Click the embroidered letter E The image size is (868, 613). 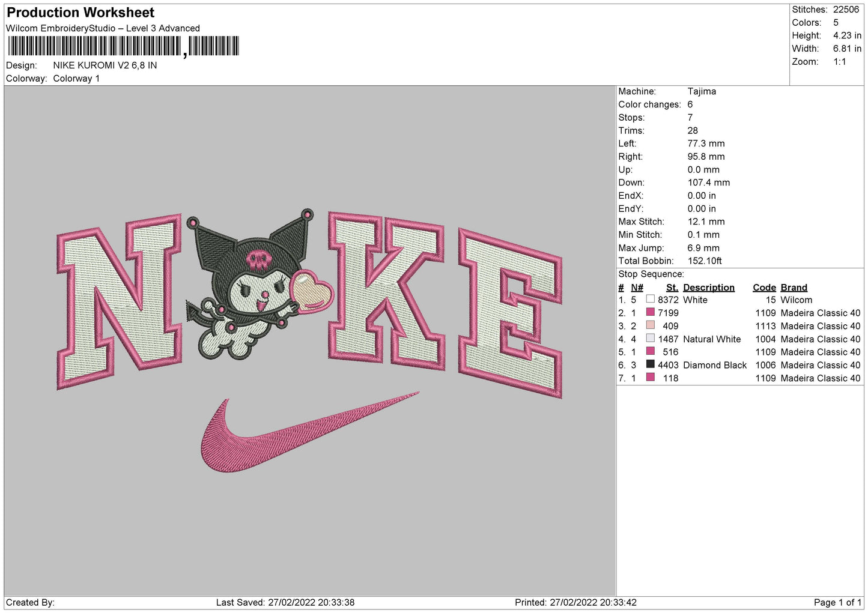pos(511,312)
